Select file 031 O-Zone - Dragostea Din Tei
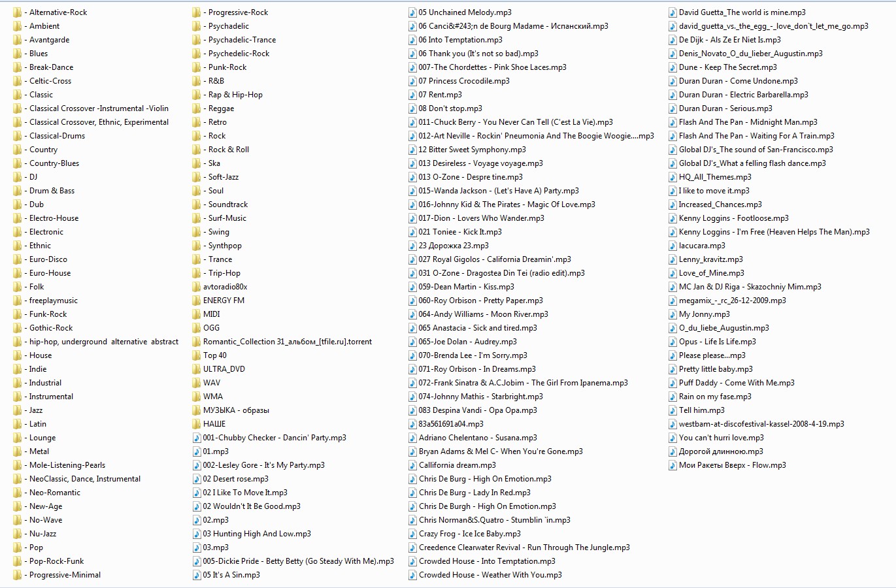 [x=502, y=273]
